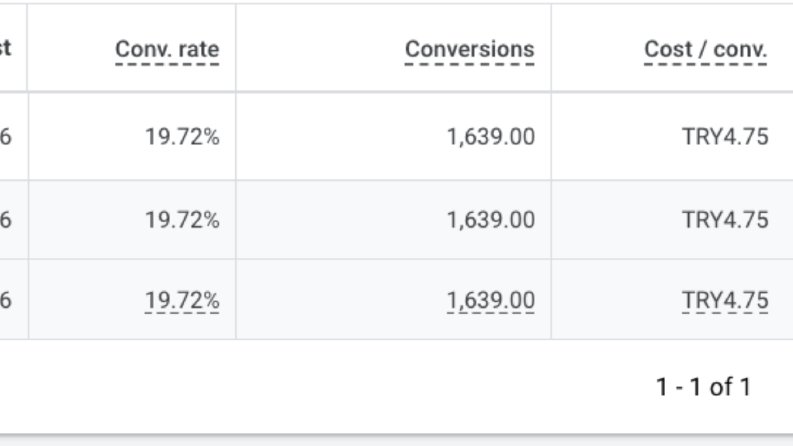Open the underlined 1,639.00 total conversions value
This screenshot has width=793, height=446.
pyautogui.click(x=491, y=300)
